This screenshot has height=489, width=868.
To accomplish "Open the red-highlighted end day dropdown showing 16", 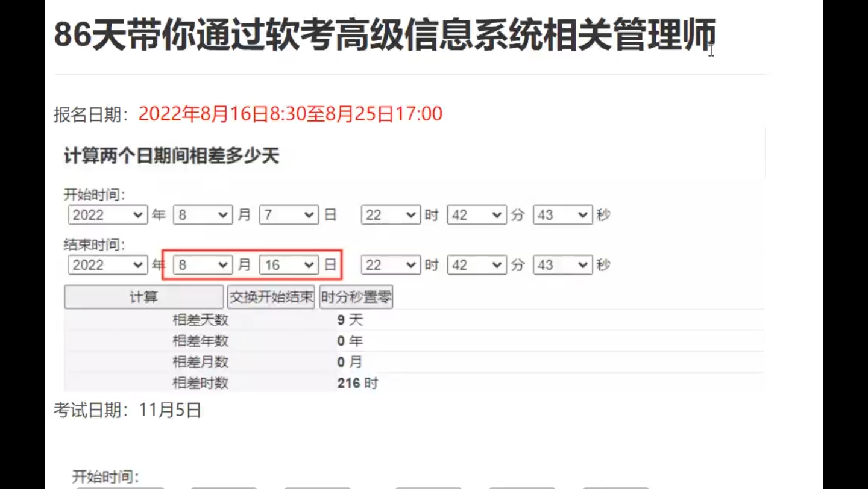I will click(288, 264).
